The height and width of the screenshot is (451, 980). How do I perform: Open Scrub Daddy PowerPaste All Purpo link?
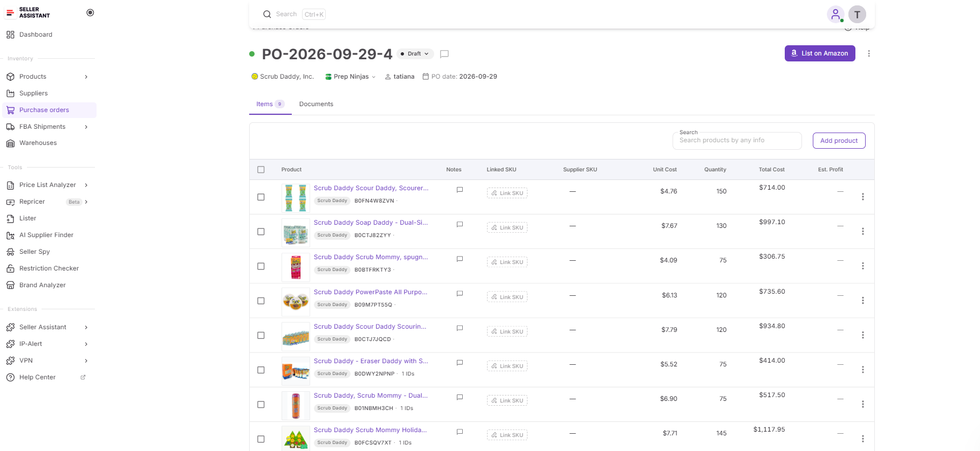click(371, 292)
